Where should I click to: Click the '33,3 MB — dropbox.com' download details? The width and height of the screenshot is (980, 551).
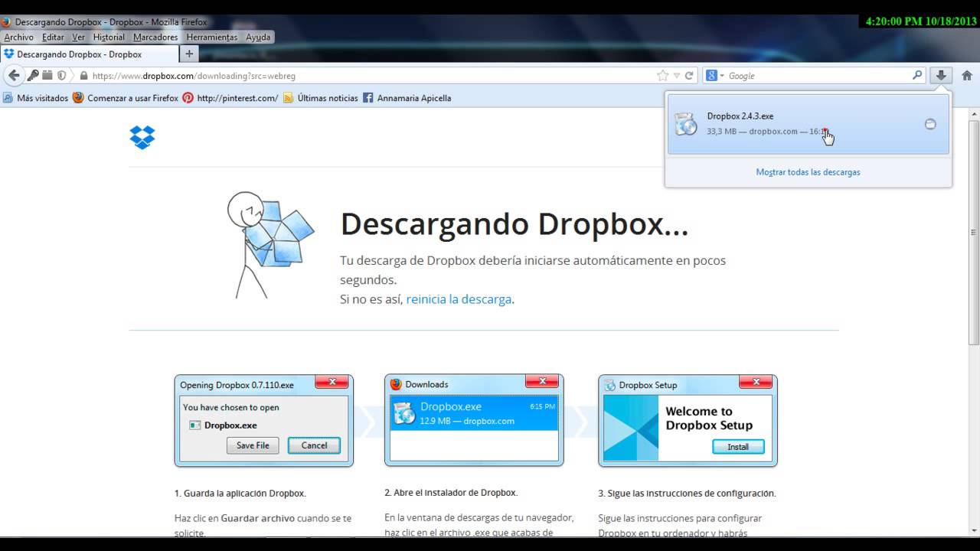point(752,132)
